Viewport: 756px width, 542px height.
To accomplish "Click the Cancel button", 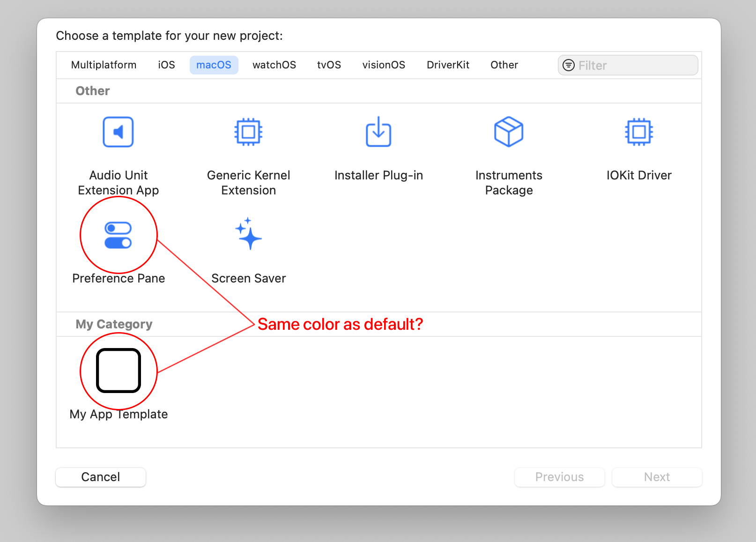I will (x=101, y=477).
